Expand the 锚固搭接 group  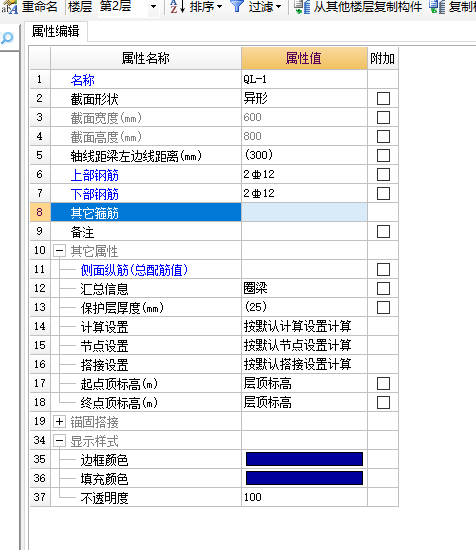tap(59, 422)
